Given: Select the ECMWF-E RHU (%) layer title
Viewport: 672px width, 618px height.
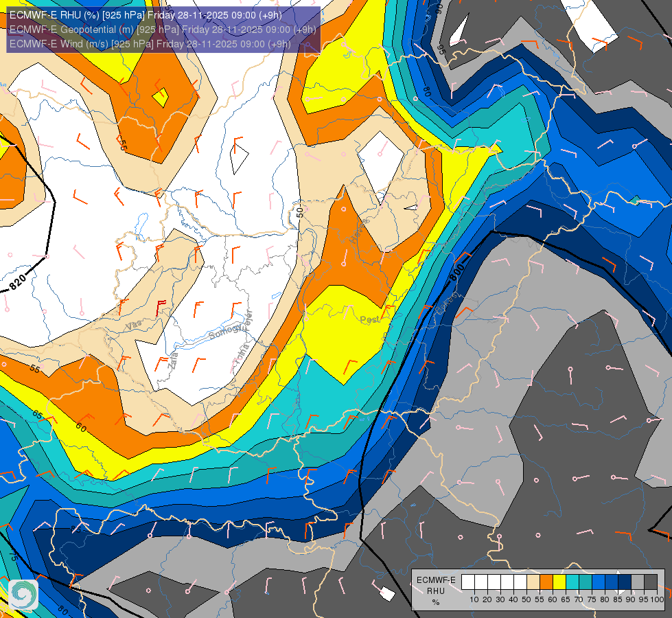Looking at the screenshot, I should [x=146, y=15].
